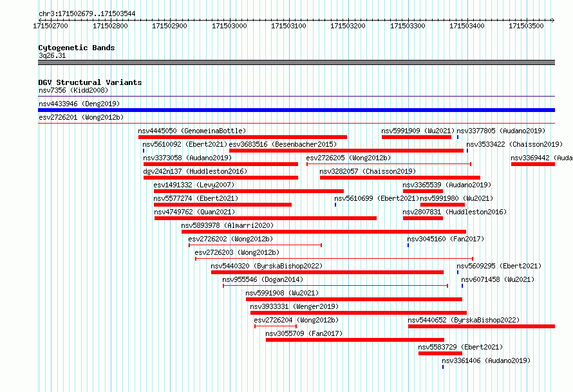Select nsv3365539 (Audano2019) variant
Image resolution: width=573 pixels, height=392 pixels.
click(447, 185)
